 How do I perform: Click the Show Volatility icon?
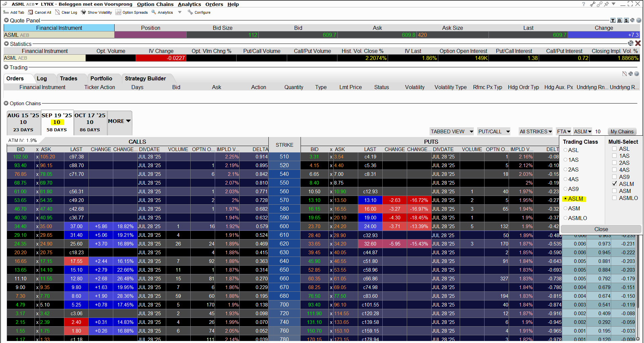point(83,12)
